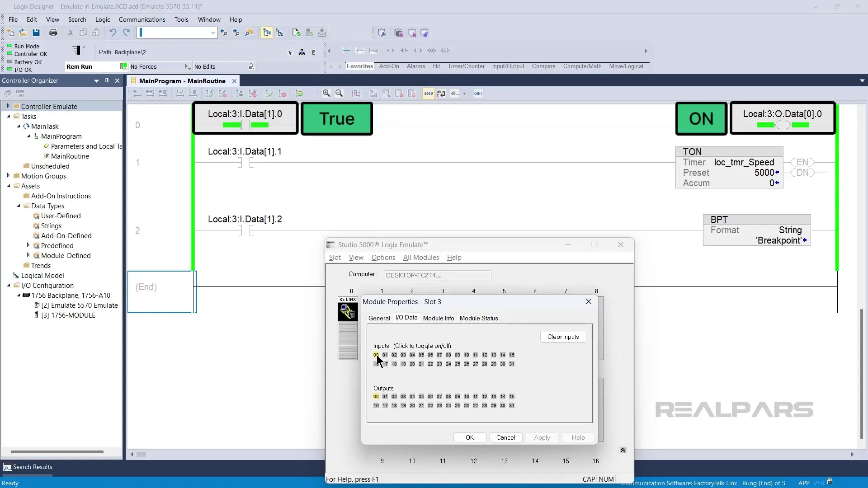Toggle input bit 02 in Module Properties
The image size is (868, 488).
pyautogui.click(x=394, y=355)
